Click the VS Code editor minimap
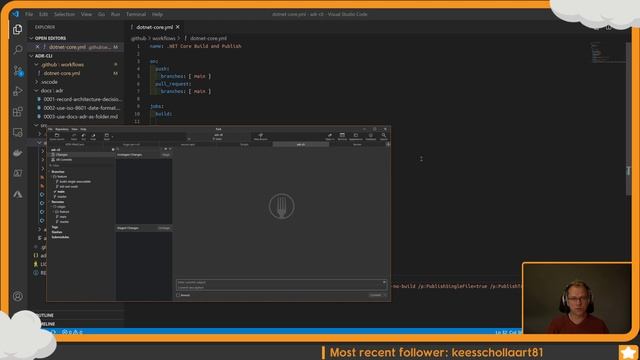The image size is (640, 360). 607,52
